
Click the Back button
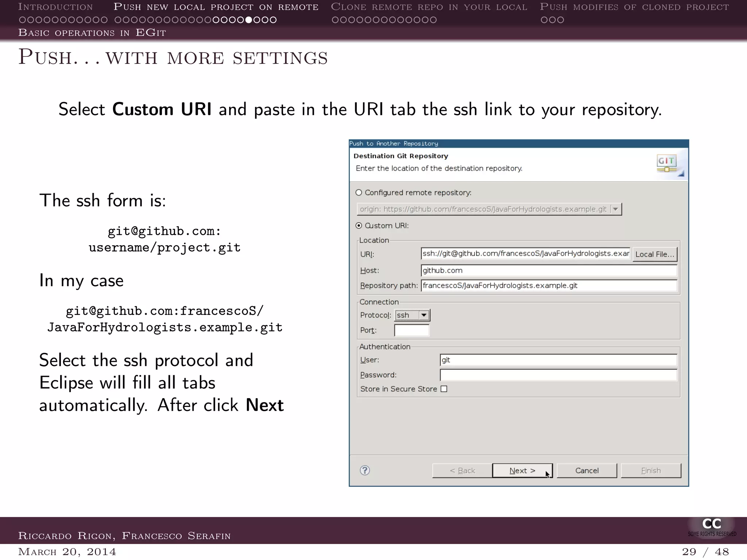coord(462,471)
